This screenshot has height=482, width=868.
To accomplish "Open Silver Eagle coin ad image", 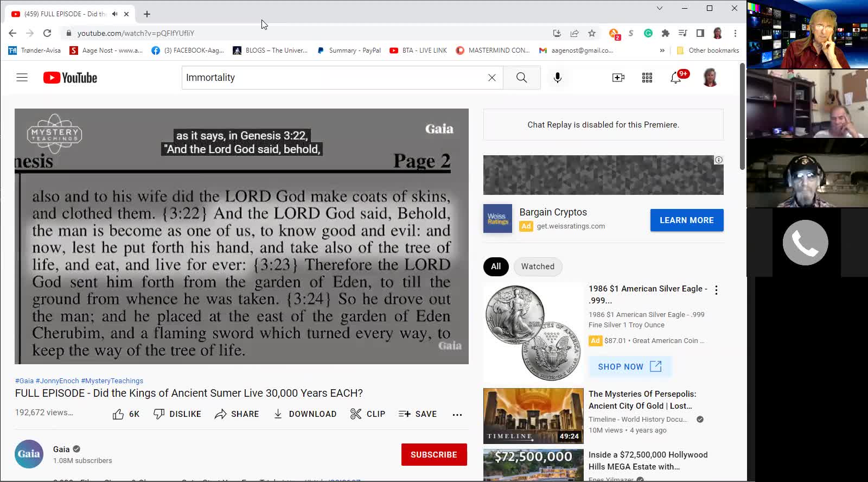I will tap(533, 333).
